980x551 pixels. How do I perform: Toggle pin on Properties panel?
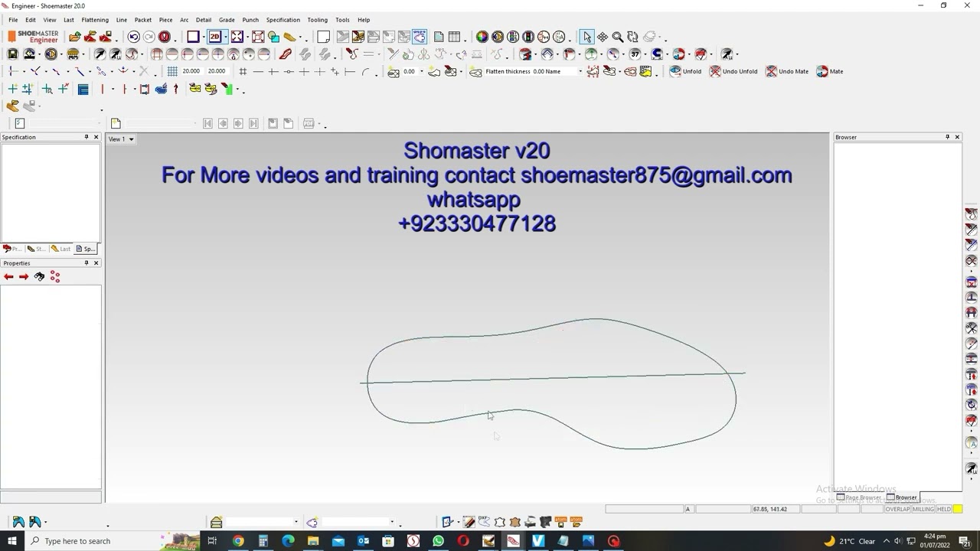86,262
